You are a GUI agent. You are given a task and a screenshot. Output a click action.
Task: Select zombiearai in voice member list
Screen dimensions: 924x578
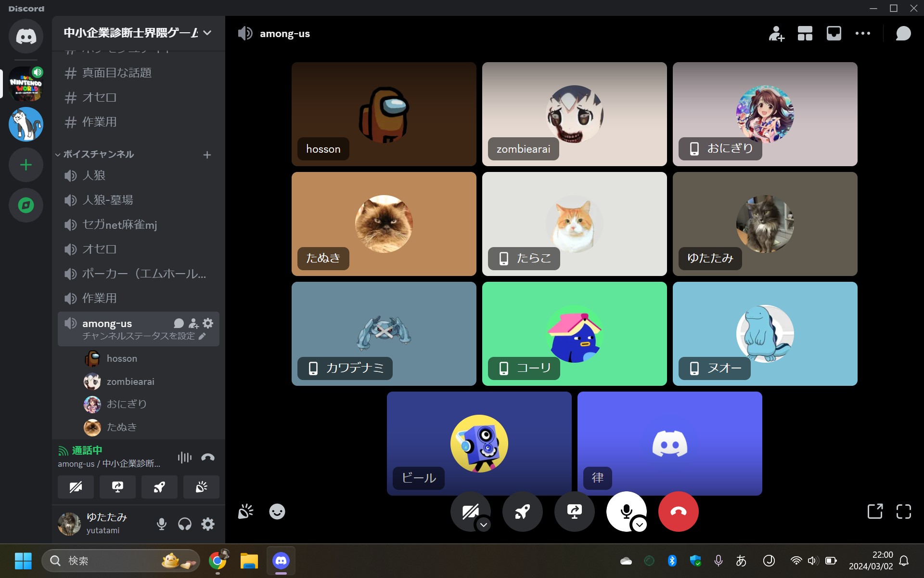pos(150,381)
